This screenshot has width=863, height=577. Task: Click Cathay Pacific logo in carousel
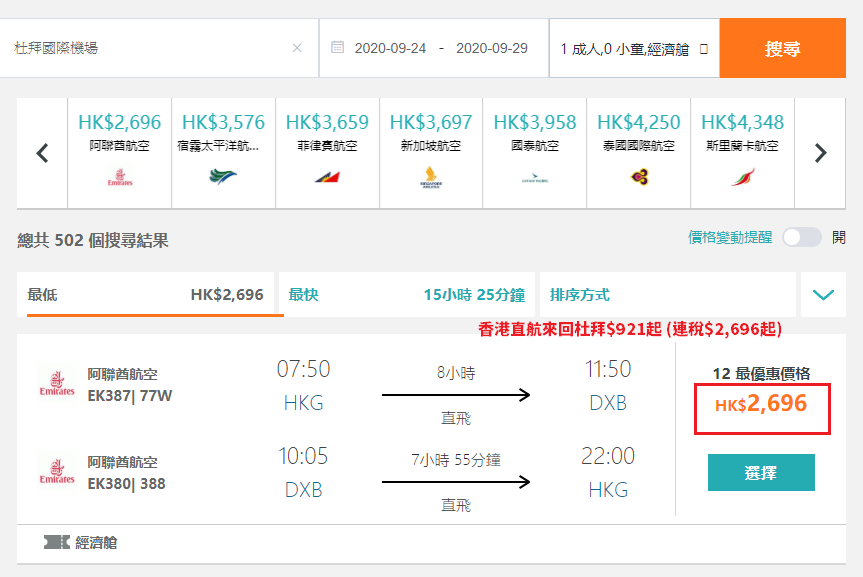[534, 178]
